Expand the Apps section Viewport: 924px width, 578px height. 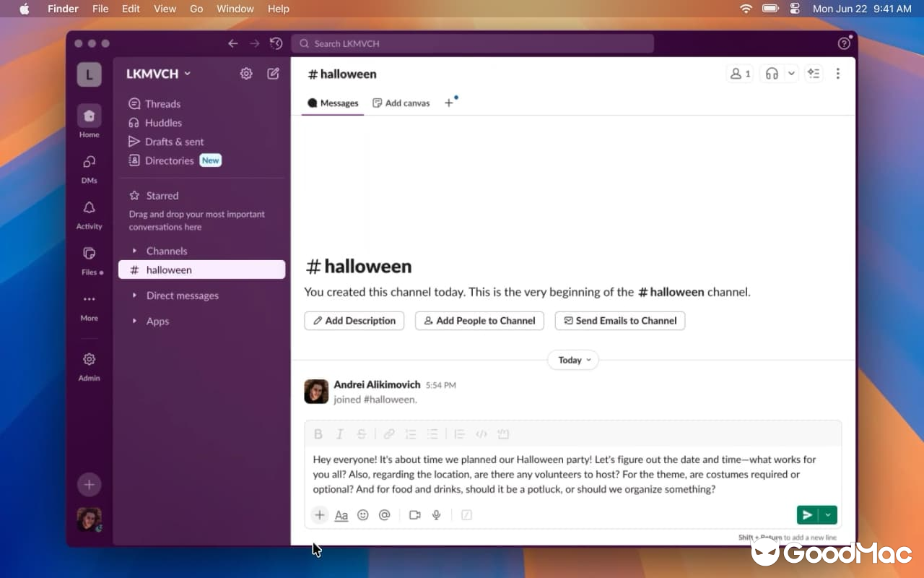point(134,322)
